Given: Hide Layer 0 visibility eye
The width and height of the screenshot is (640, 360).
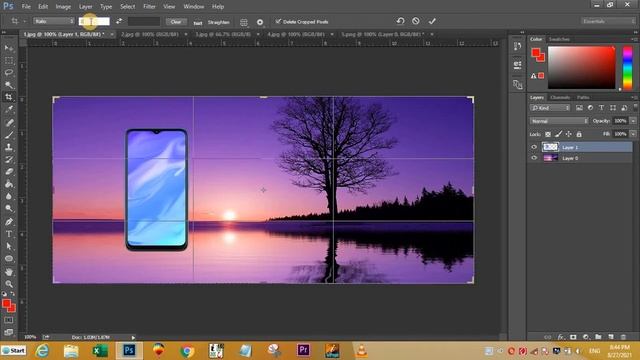Looking at the screenshot, I should (534, 158).
